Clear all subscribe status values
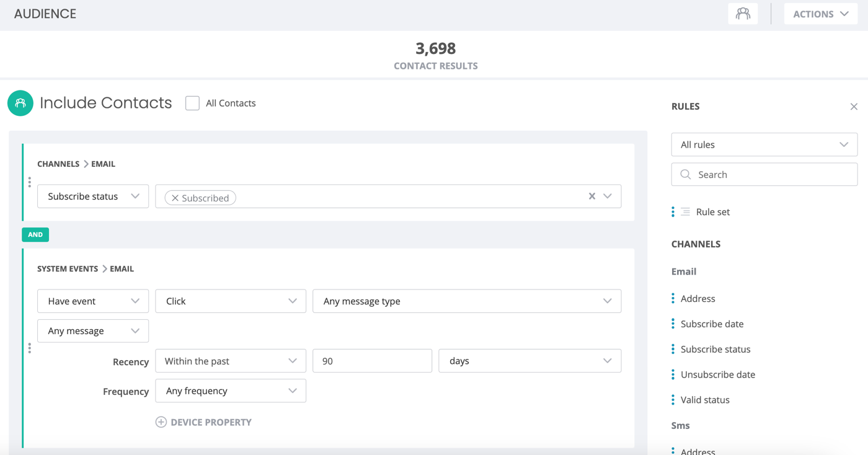 (592, 197)
